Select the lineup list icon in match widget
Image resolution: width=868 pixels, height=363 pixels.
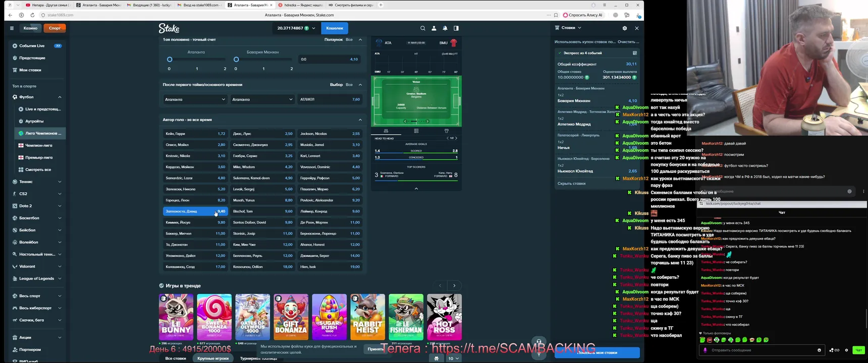[x=416, y=131]
